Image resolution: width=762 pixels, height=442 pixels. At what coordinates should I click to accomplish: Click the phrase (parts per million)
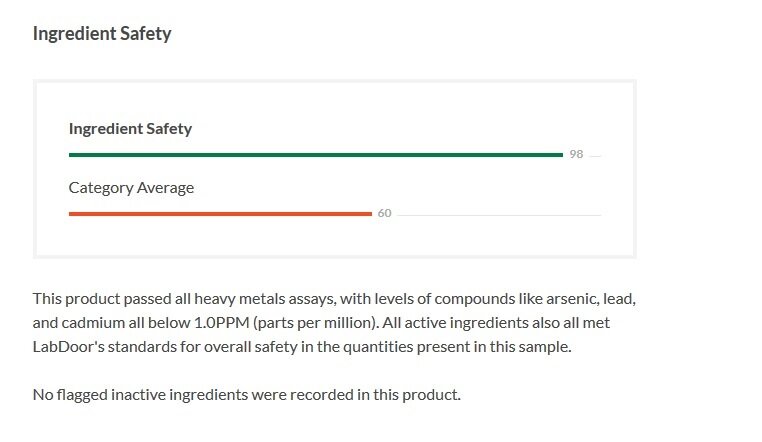[x=316, y=323]
